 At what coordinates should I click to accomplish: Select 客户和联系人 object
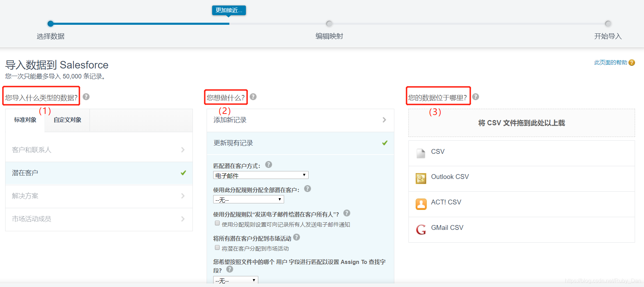[99, 150]
